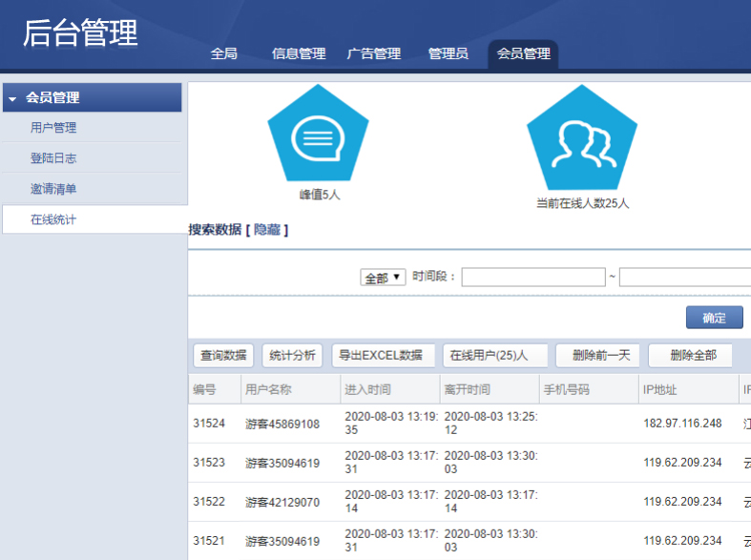The width and height of the screenshot is (751, 560).
Task: Open 登陆日志 in the sidebar
Action: tap(53, 158)
